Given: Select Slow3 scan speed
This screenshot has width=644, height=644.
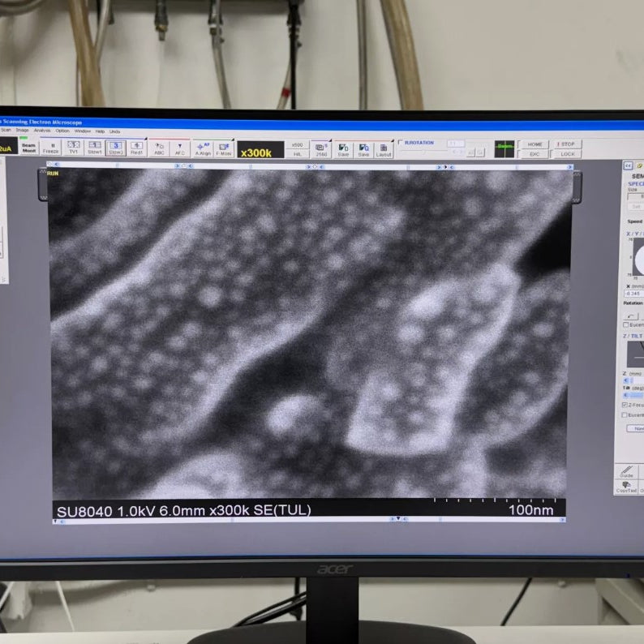Looking at the screenshot, I should click(116, 148).
